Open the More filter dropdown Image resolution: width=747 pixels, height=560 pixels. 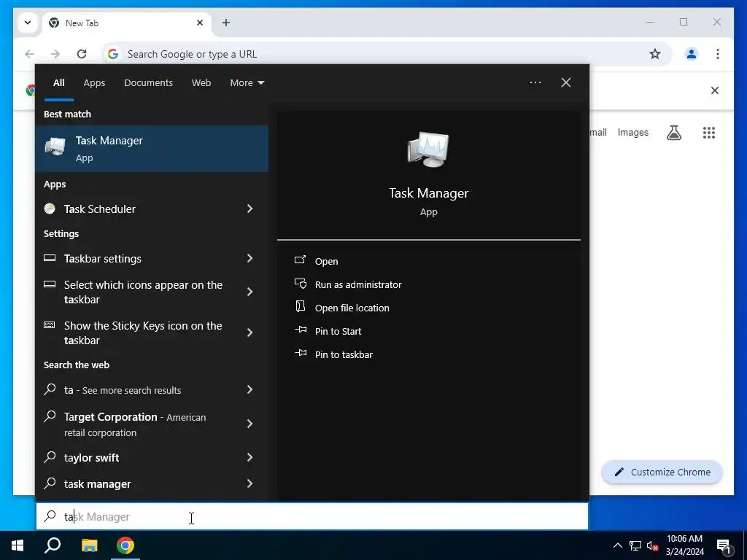click(x=247, y=83)
